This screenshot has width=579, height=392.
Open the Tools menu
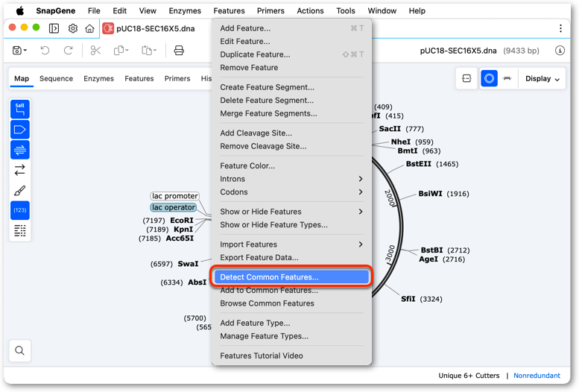click(x=346, y=10)
